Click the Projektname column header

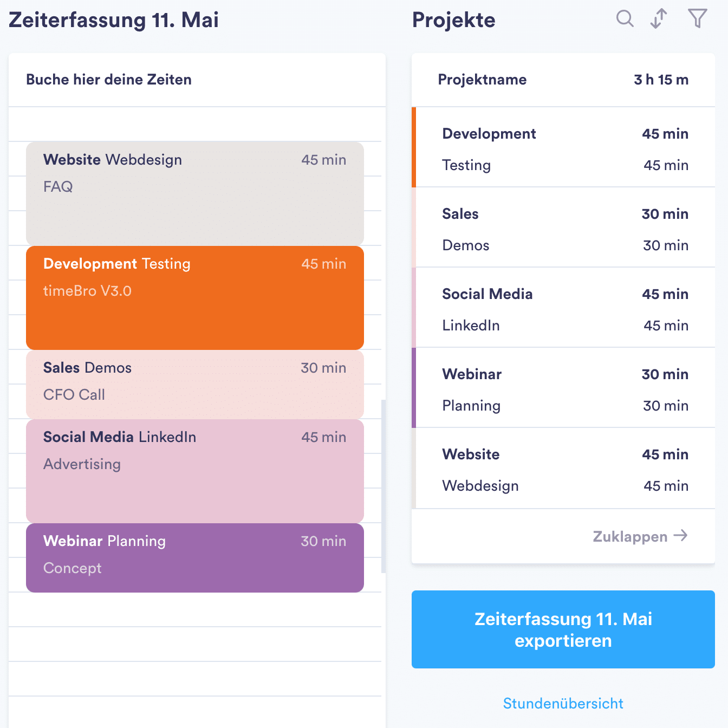[482, 80]
